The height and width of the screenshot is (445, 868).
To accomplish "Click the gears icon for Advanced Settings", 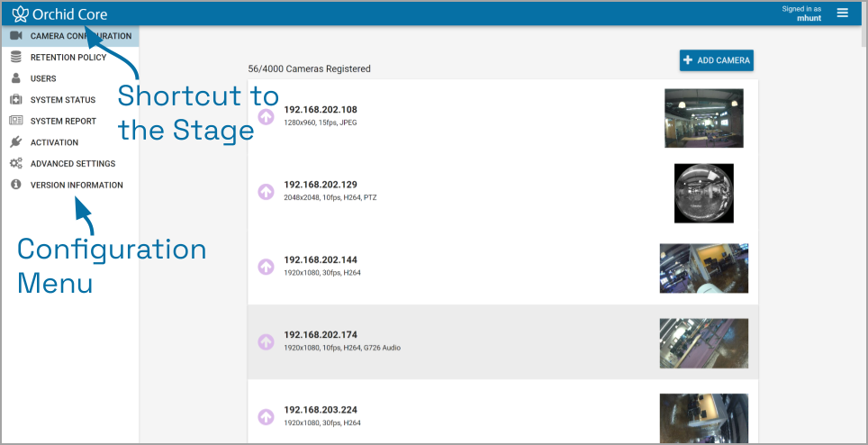I will (x=16, y=163).
